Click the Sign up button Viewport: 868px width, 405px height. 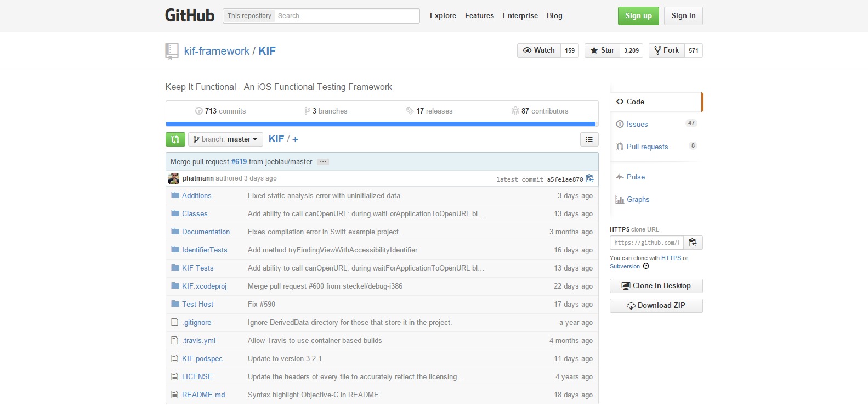[x=638, y=16]
